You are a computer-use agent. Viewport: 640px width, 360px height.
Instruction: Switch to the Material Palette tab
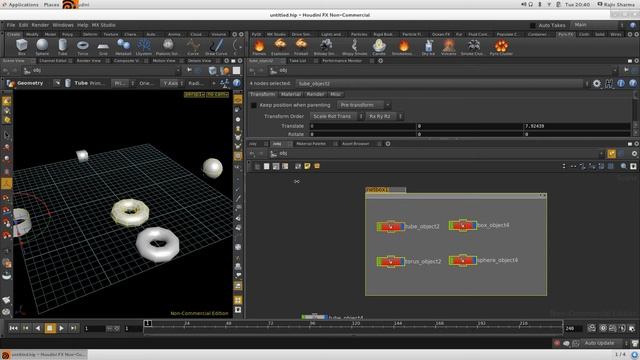tap(311, 144)
